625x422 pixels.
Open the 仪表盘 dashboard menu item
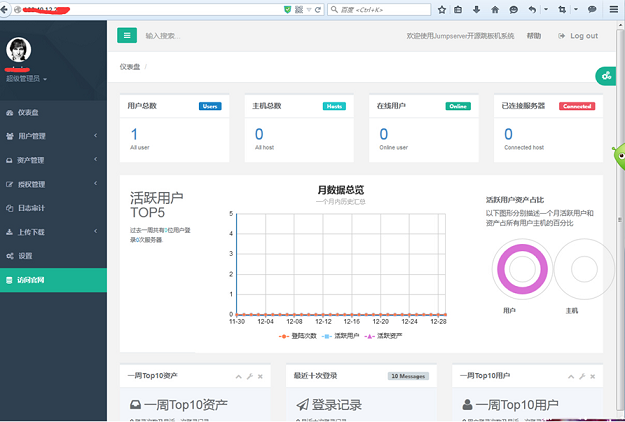tap(53, 113)
